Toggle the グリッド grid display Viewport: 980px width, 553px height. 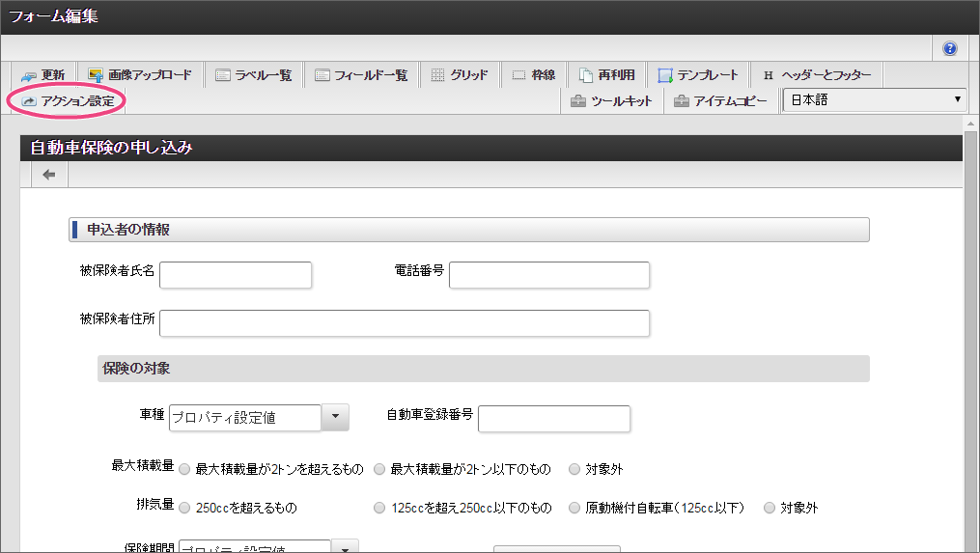[460, 75]
